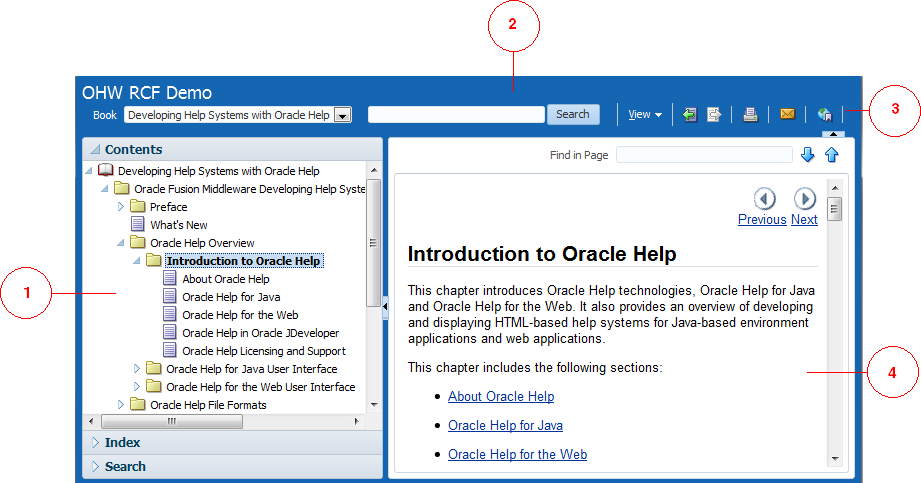The image size is (921, 483).
Task: Click the email envelope icon
Action: tap(787, 114)
